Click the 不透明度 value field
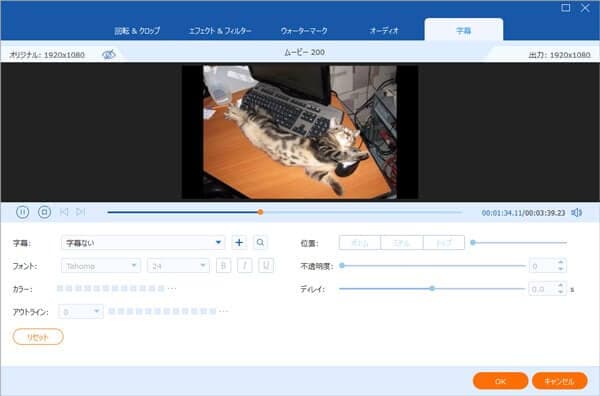The image size is (600, 396). pos(542,266)
